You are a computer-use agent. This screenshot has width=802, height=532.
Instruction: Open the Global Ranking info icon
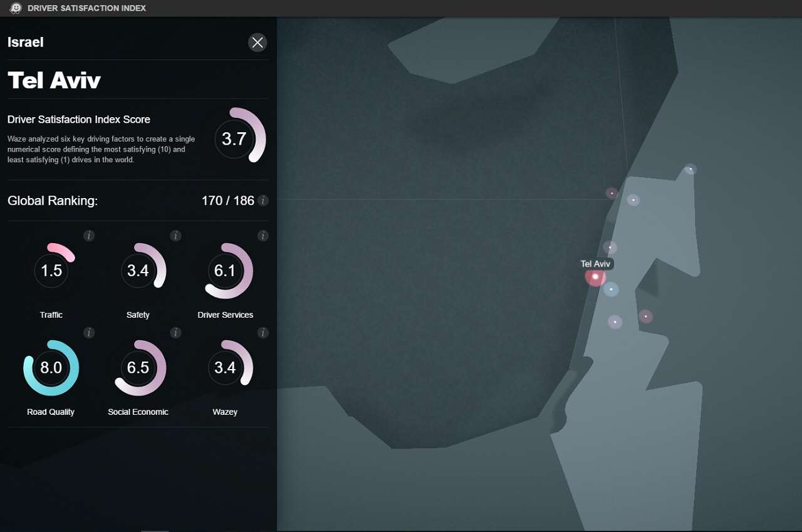click(263, 201)
